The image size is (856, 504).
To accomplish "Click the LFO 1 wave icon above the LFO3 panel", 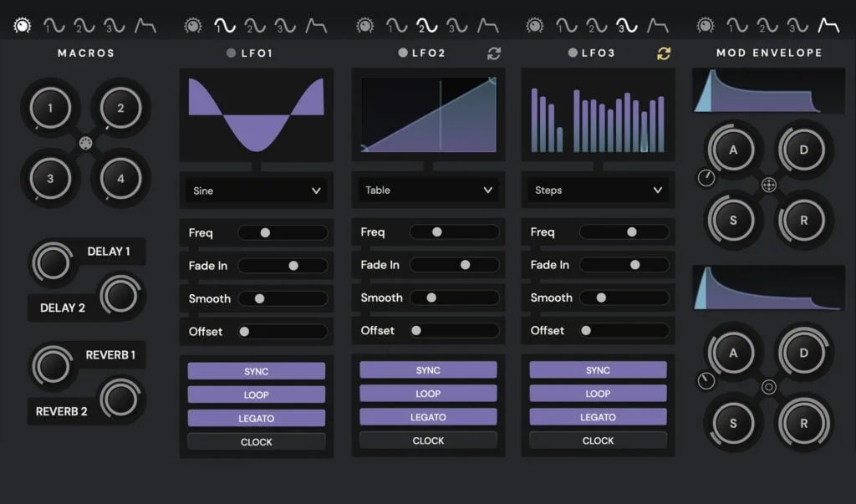I will (566, 26).
